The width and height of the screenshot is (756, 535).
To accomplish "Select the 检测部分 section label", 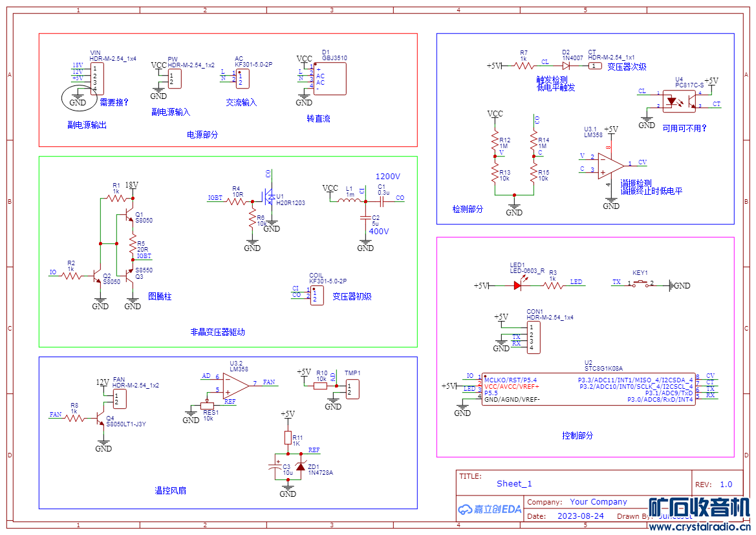I will (x=468, y=209).
